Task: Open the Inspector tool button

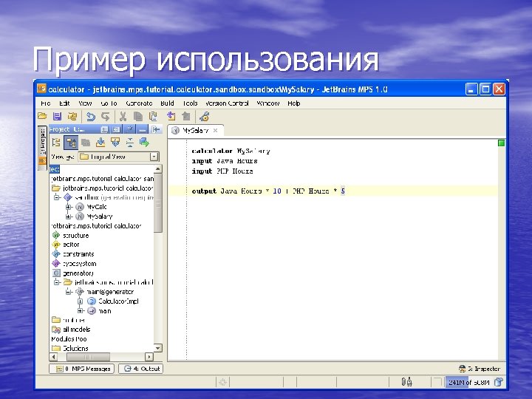Action: [480, 369]
